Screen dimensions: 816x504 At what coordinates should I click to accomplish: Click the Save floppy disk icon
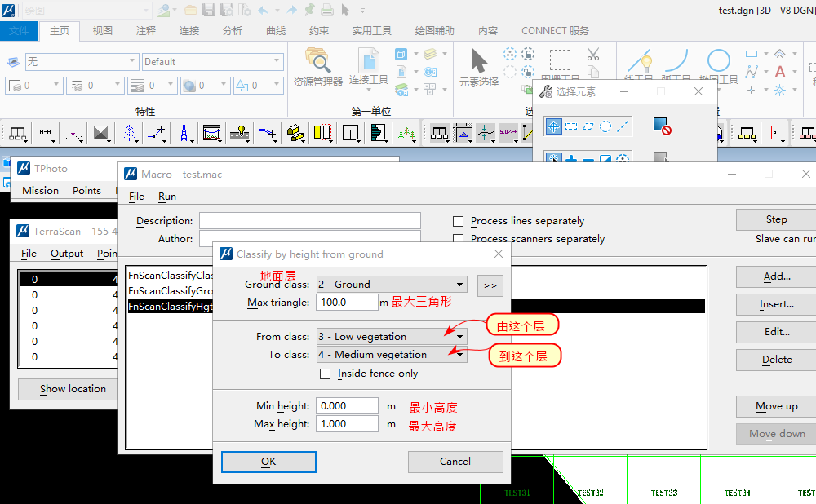pos(209,10)
